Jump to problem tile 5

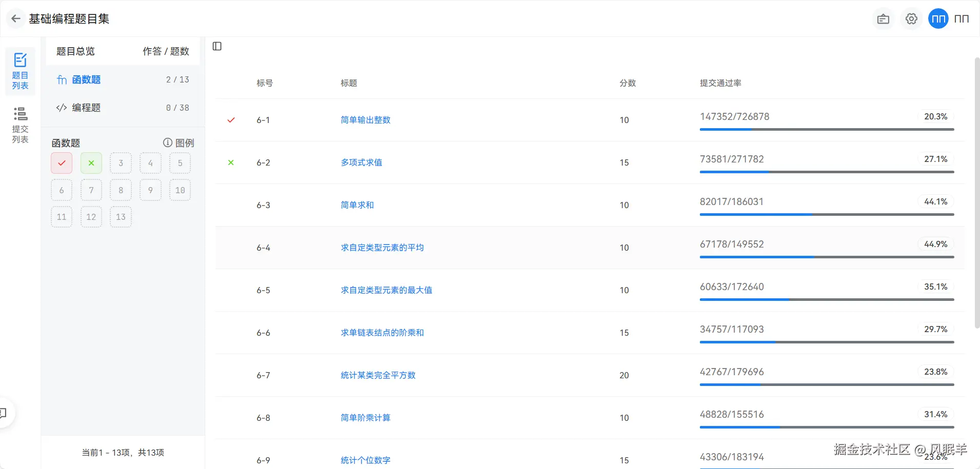[x=180, y=163]
